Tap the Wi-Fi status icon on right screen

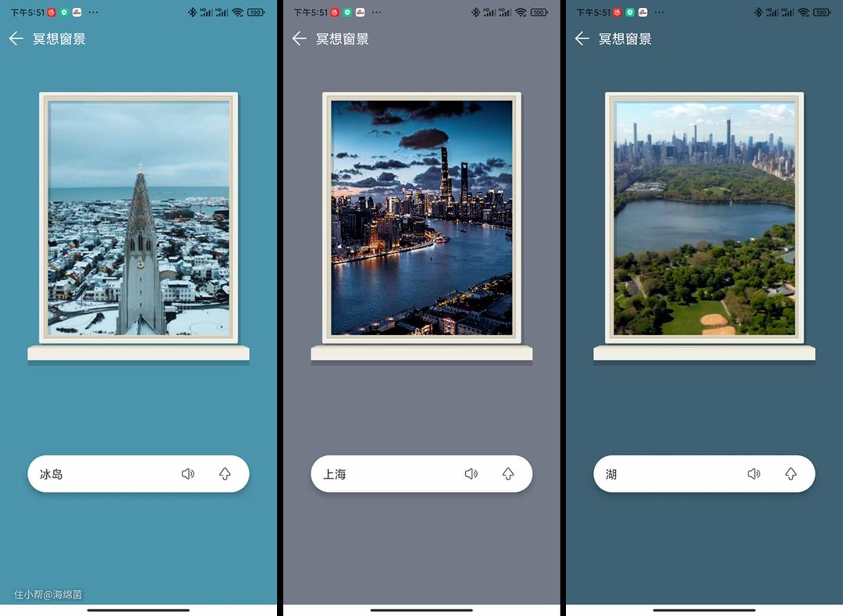tap(803, 12)
